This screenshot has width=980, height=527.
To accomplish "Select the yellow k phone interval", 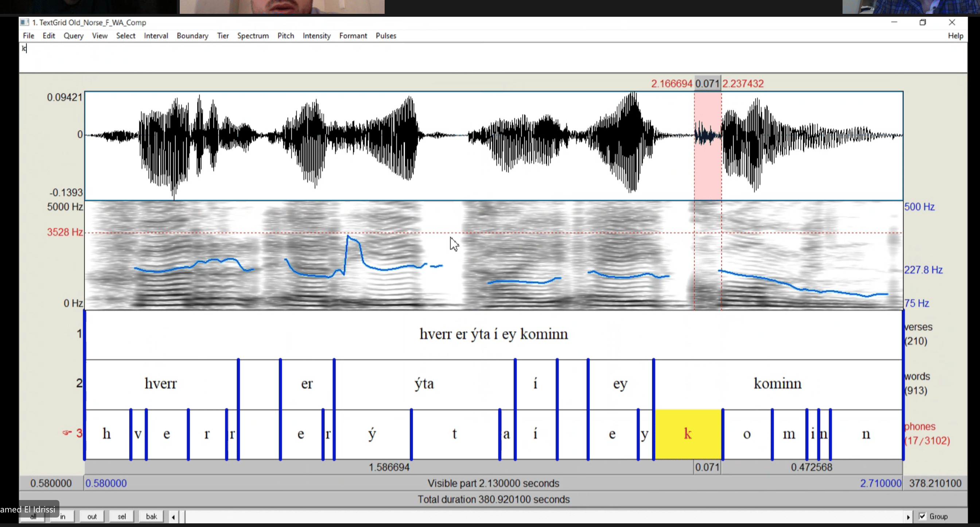I will click(x=687, y=434).
